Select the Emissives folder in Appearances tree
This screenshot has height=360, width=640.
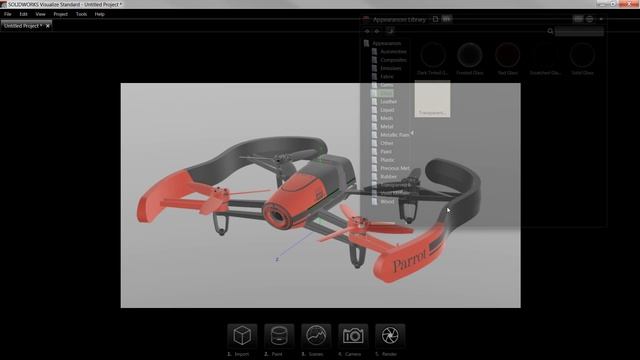(387, 68)
